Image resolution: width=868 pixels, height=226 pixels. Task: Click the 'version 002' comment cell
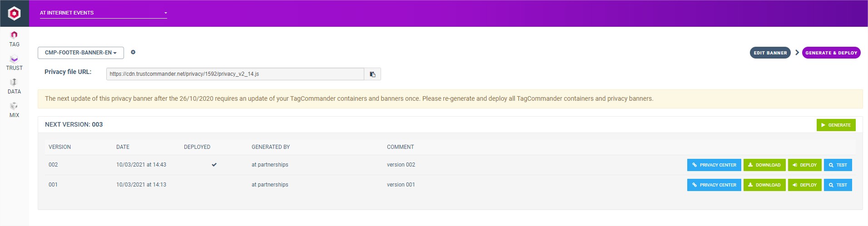[401, 165]
